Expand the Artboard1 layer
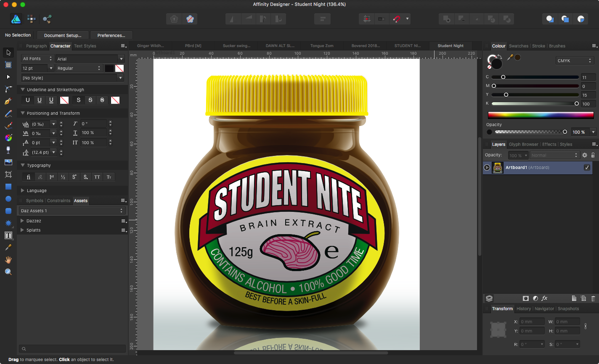Image resolution: width=599 pixels, height=364 pixels. 487,167
